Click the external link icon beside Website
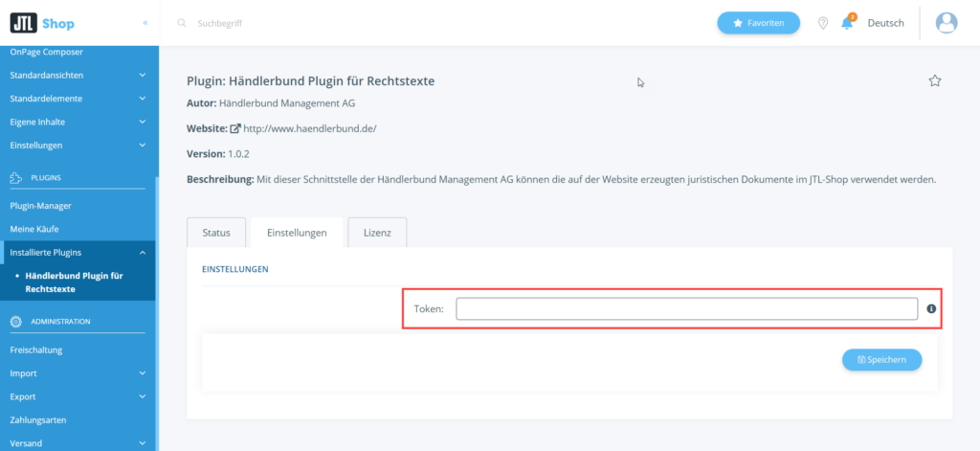Viewport: 980px width, 451px height. [x=235, y=128]
